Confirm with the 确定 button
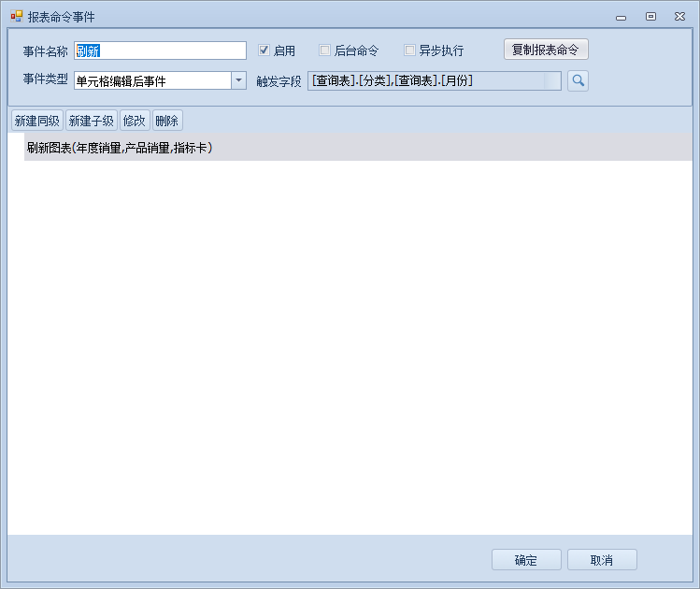 pyautogui.click(x=526, y=560)
